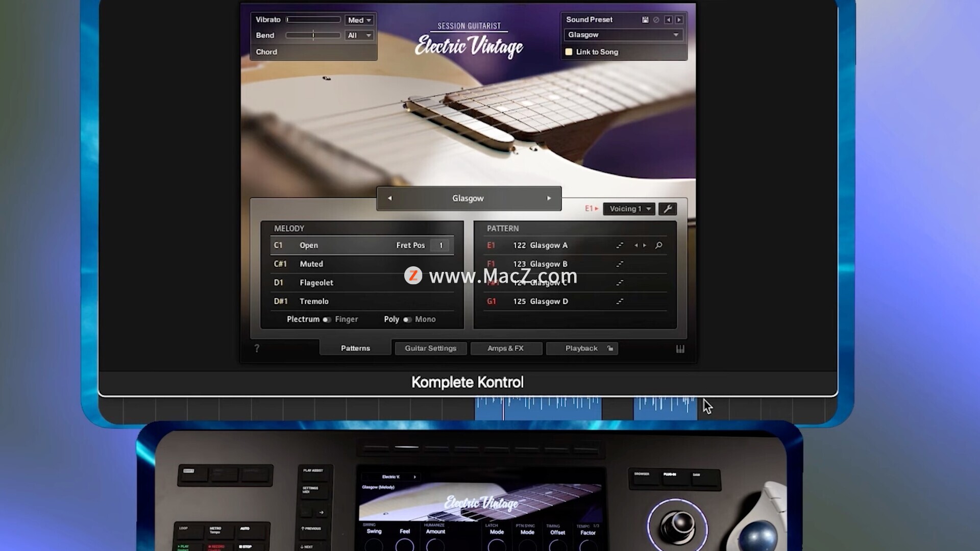Screen dimensions: 980x551
Task: Open the Voicing 1 dropdown
Action: click(x=629, y=209)
